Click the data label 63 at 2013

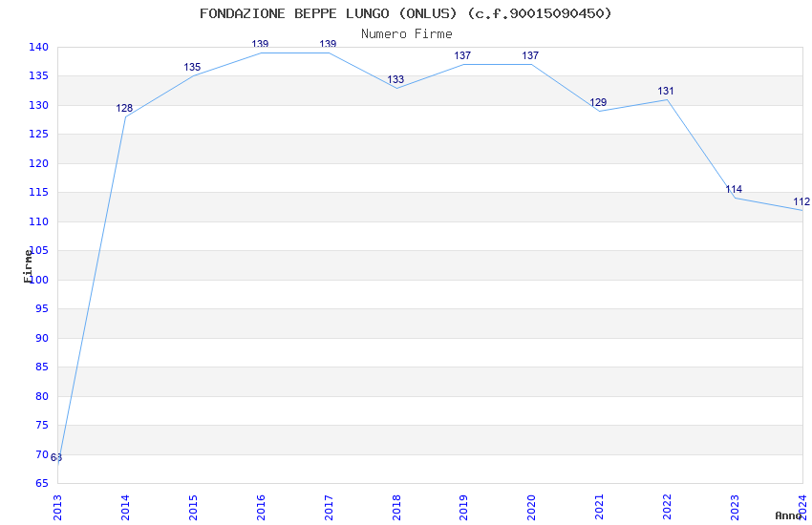56,457
